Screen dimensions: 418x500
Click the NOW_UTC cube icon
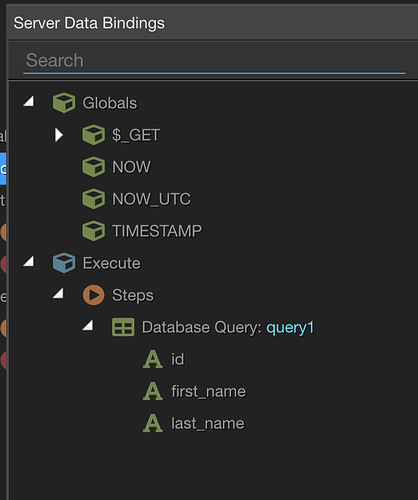coord(93,199)
